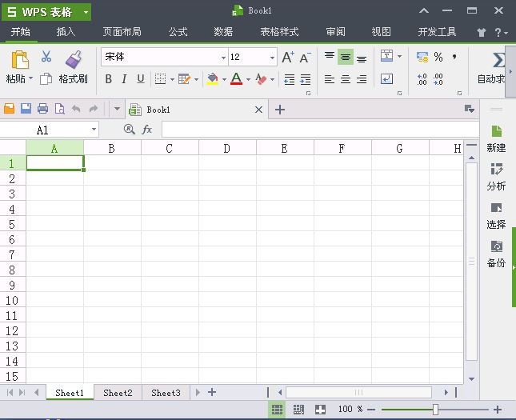
Task: Click the 新建 new document sidebar icon
Action: (x=496, y=131)
